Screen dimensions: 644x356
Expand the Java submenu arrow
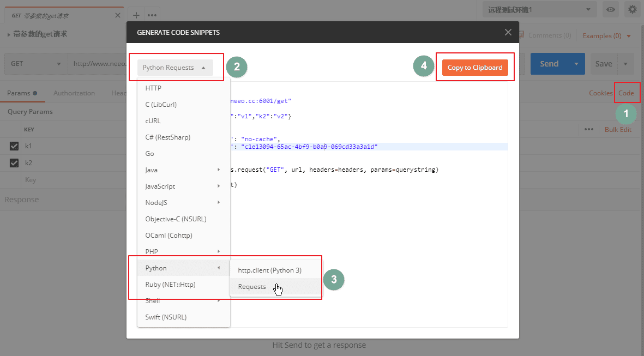pos(219,170)
